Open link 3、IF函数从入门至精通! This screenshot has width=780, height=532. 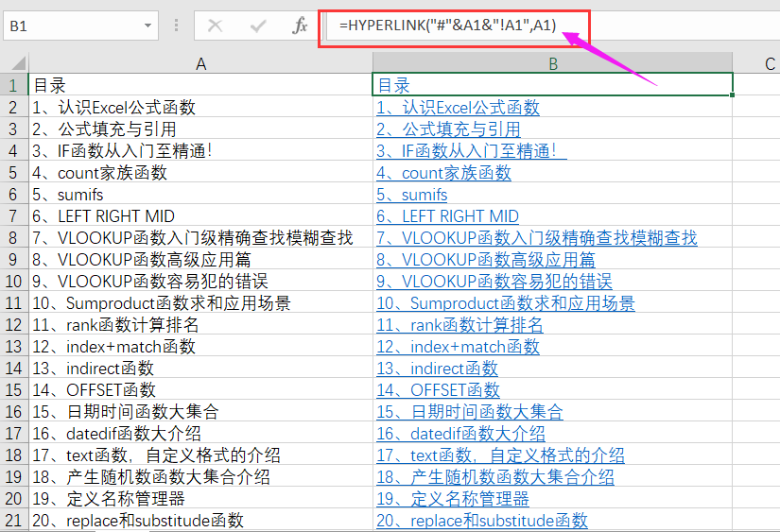click(x=471, y=150)
